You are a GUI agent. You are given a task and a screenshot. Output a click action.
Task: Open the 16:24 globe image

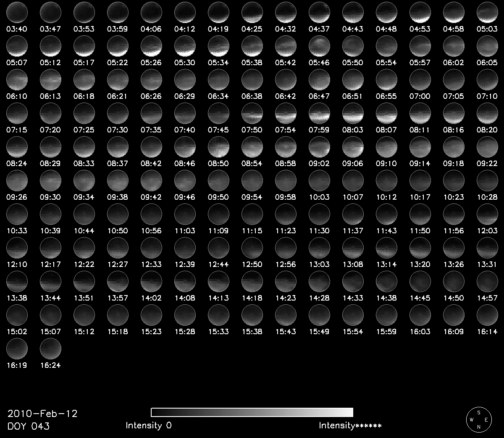50,348
